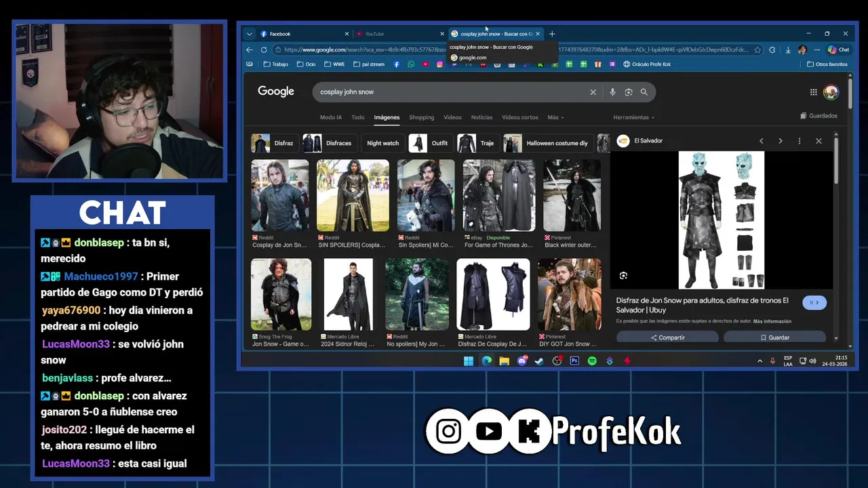The width and height of the screenshot is (868, 488).
Task: Show next image in preview panel
Action: [x=781, y=141]
